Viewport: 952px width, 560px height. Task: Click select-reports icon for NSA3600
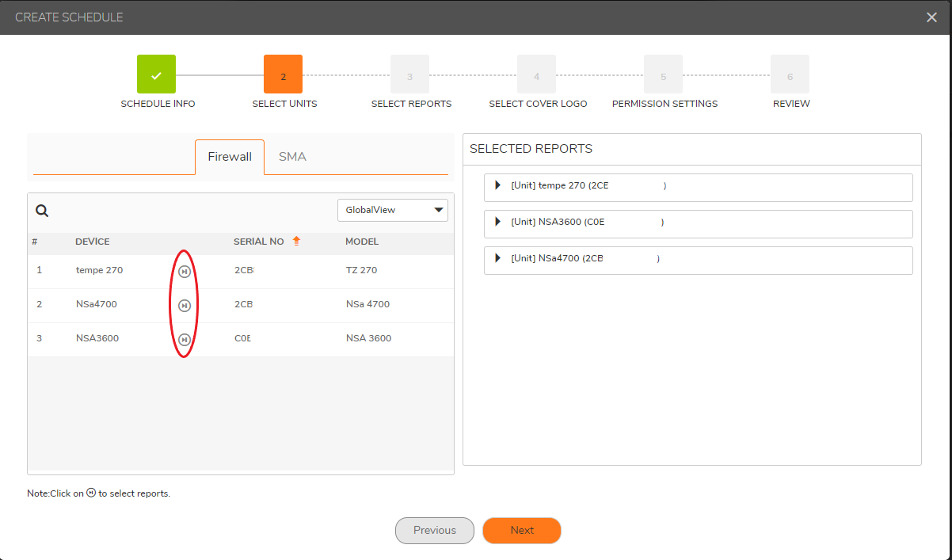[184, 339]
